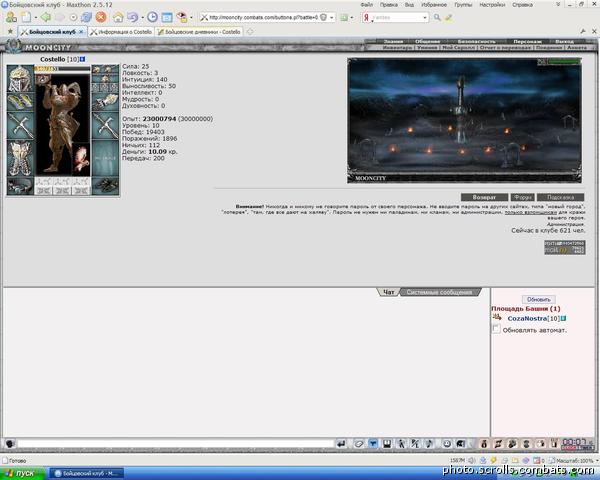The image size is (600, 480).
Task: Click the info icon next to Costello [10]
Action: 82,59
